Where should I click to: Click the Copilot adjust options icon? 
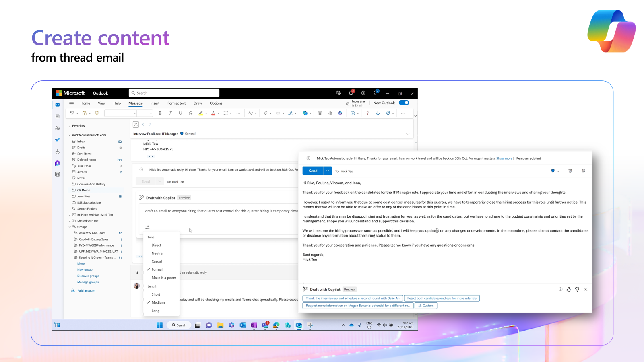147,227
